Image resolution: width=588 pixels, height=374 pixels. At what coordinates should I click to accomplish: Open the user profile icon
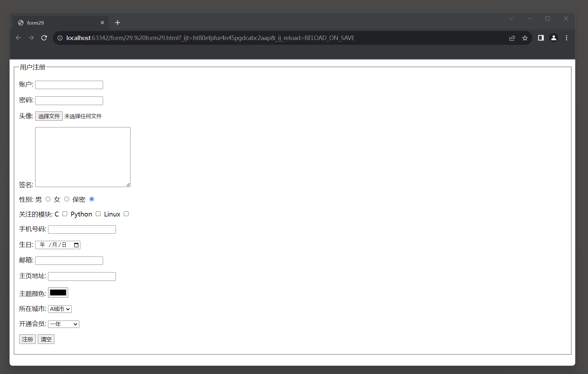pos(554,38)
